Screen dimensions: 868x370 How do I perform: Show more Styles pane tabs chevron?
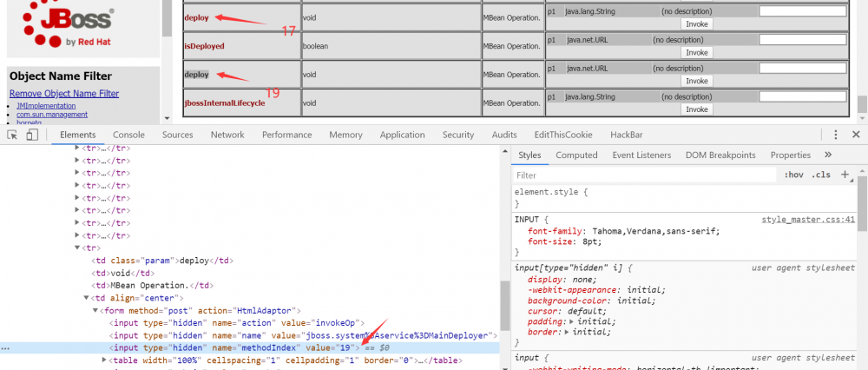click(x=828, y=155)
